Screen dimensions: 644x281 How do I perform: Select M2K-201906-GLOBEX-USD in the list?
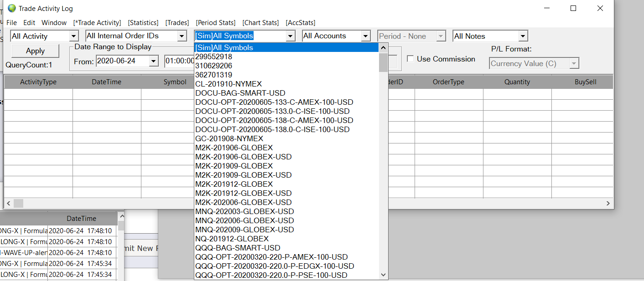286,157
